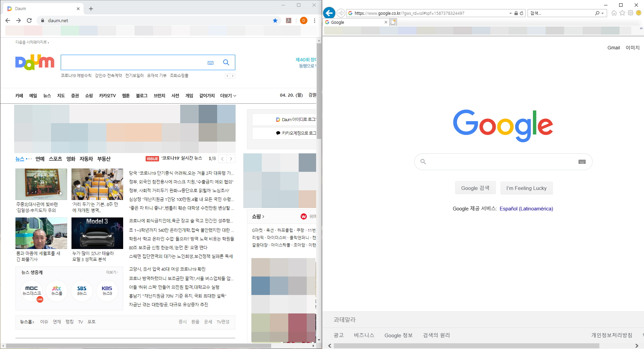Viewport: 644px width, 349px height.
Task: Click the I'm Feeling Lucky button
Action: point(527,188)
